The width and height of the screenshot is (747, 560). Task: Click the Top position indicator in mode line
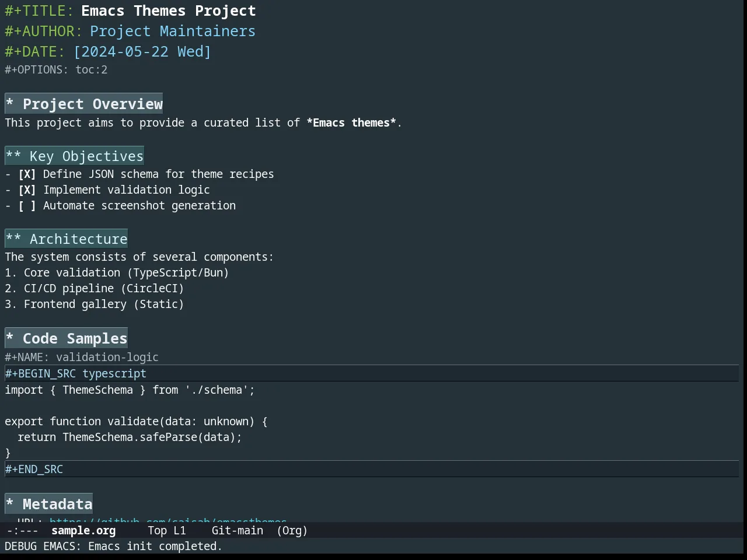pyautogui.click(x=157, y=530)
